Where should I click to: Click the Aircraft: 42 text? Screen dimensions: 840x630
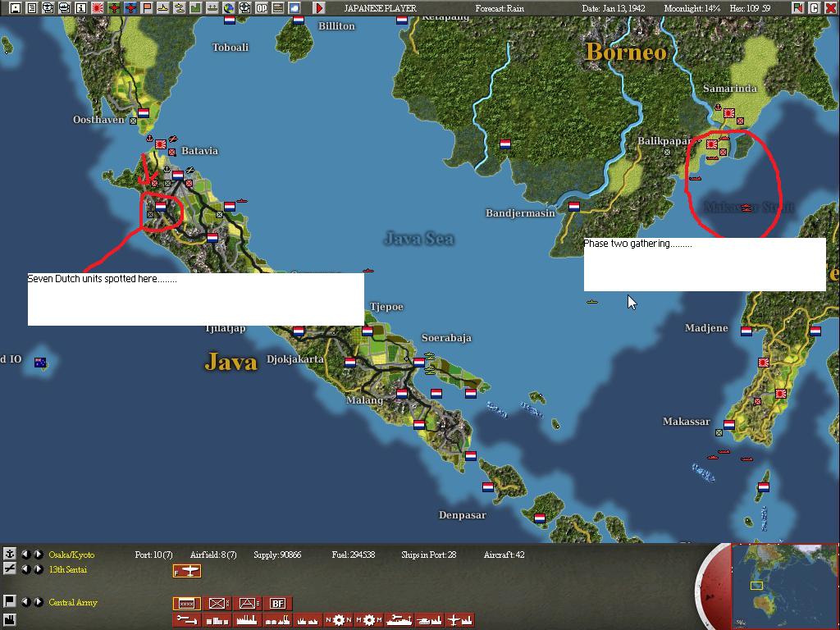coord(504,555)
